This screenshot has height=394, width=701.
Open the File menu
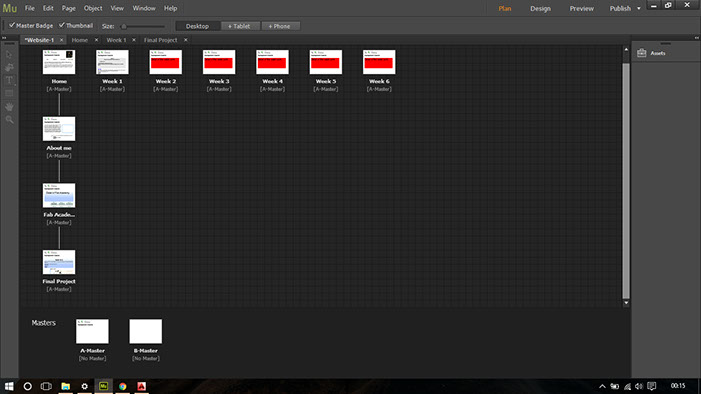tap(30, 8)
